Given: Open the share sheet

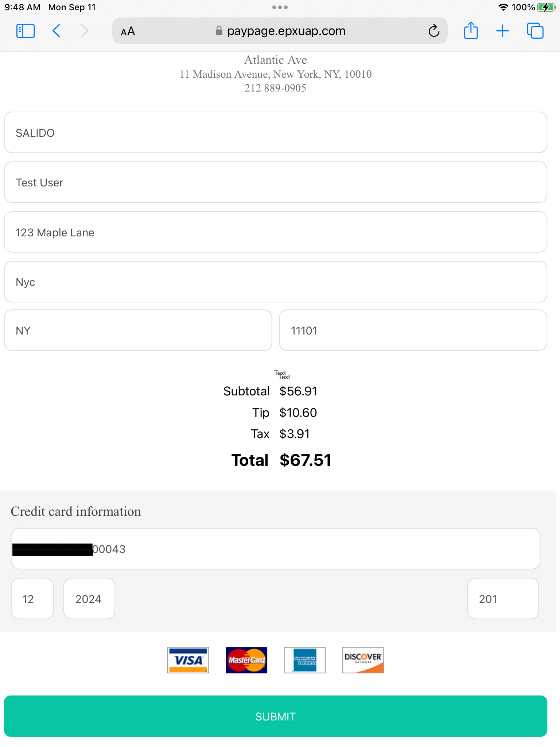Looking at the screenshot, I should click(471, 31).
